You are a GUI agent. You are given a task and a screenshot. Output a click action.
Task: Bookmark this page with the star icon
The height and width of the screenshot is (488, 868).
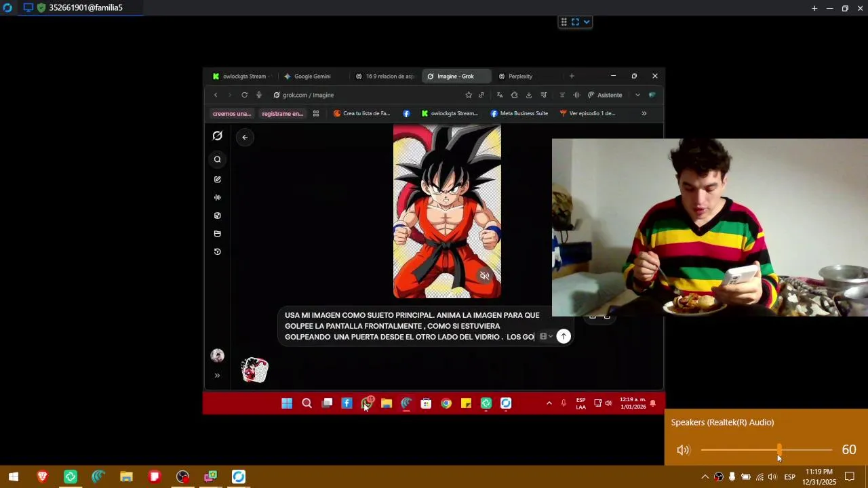(x=469, y=95)
